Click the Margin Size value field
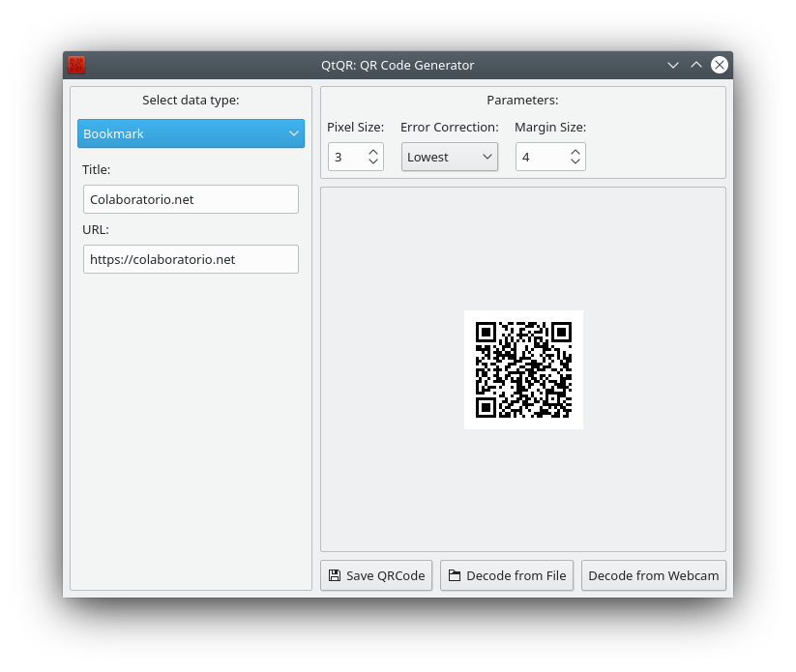796x672 pixels. click(542, 157)
